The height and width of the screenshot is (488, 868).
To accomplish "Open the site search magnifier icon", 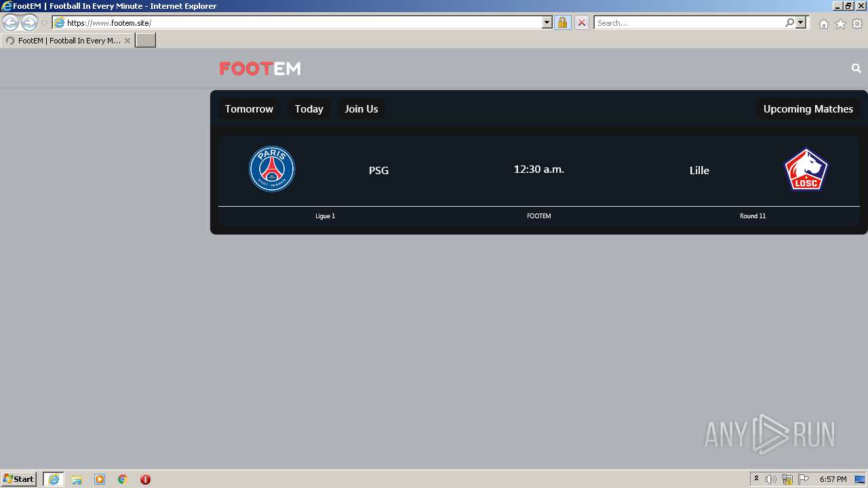I will pyautogui.click(x=856, y=68).
